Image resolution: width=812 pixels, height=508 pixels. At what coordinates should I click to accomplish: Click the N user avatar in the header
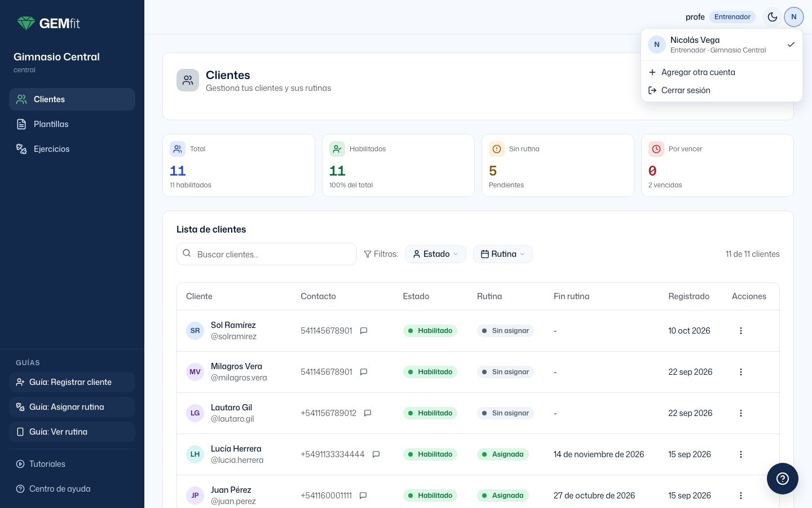coord(794,17)
